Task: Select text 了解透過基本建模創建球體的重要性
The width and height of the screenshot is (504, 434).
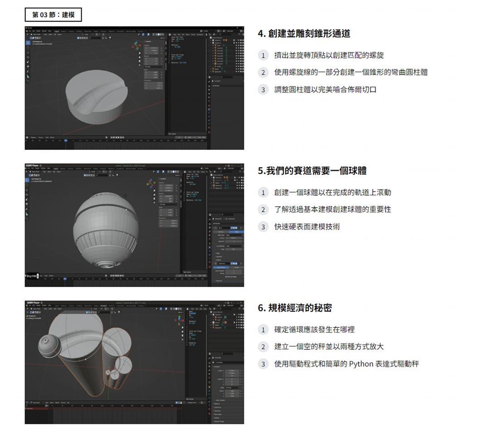Action: point(333,209)
